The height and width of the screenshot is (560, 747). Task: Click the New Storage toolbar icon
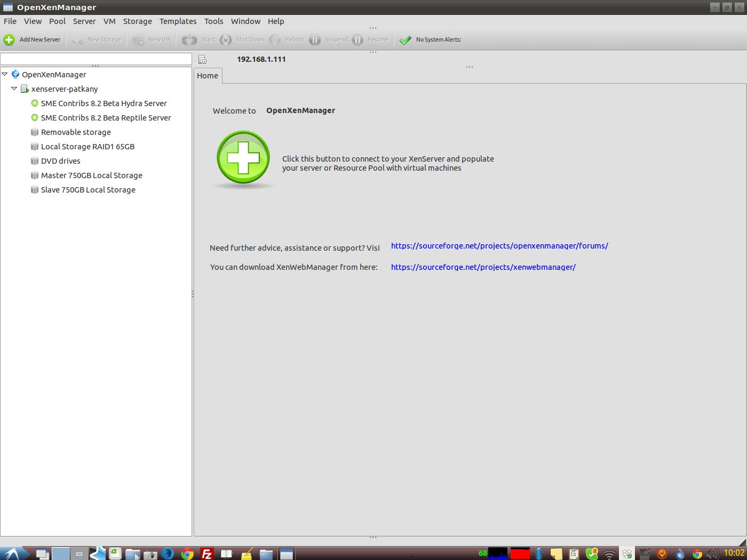(77, 40)
